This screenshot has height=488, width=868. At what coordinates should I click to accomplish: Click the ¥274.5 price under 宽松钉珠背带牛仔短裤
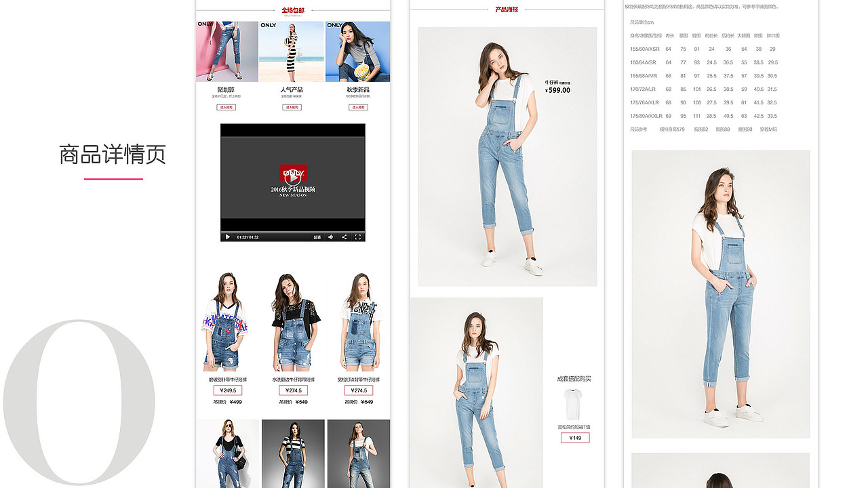pos(359,390)
